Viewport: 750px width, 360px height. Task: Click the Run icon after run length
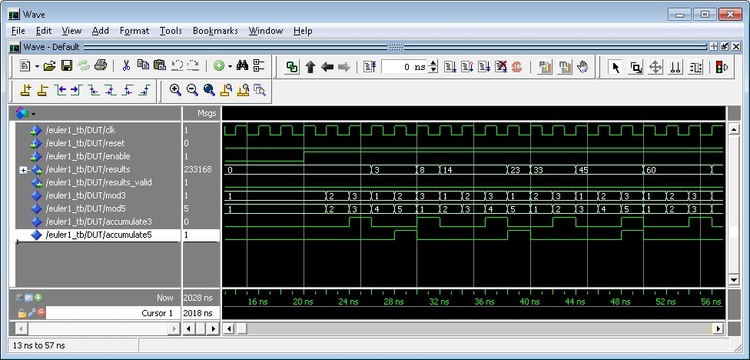450,67
